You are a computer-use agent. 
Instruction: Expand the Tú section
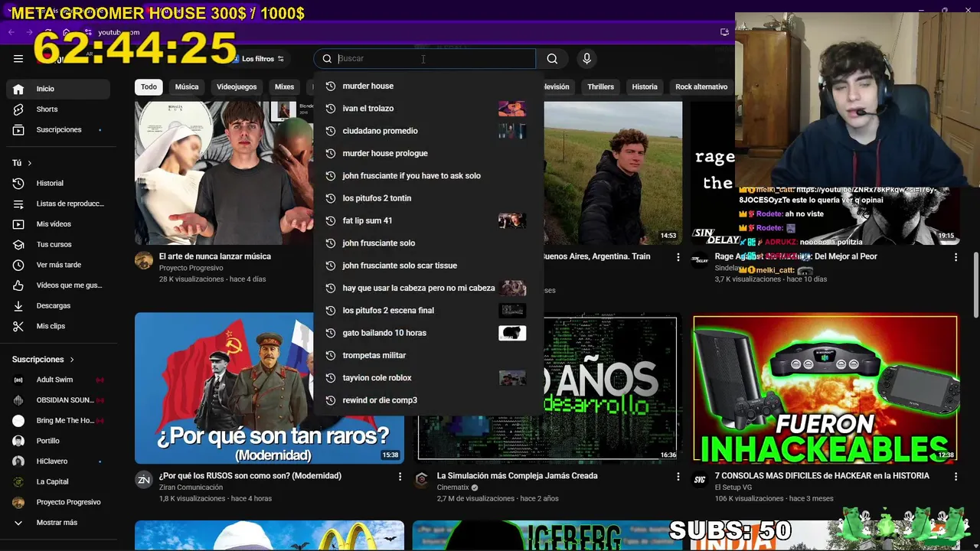(x=22, y=163)
